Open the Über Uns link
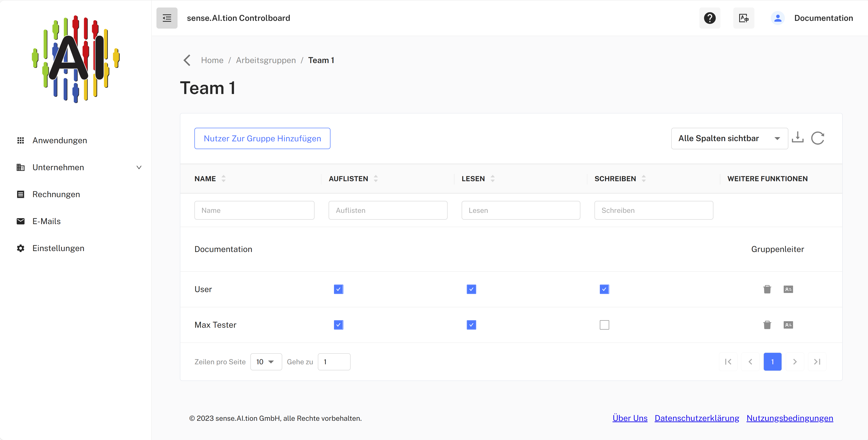This screenshot has height=440, width=868. 630,418
